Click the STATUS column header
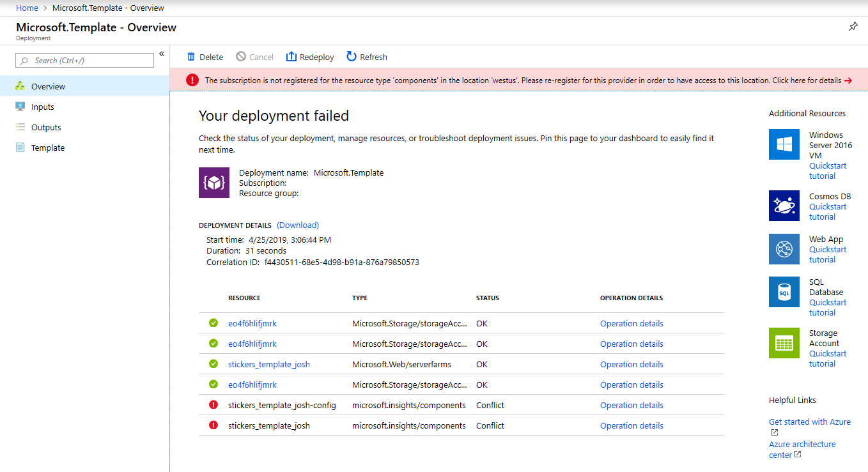The height and width of the screenshot is (472, 868). tap(488, 298)
